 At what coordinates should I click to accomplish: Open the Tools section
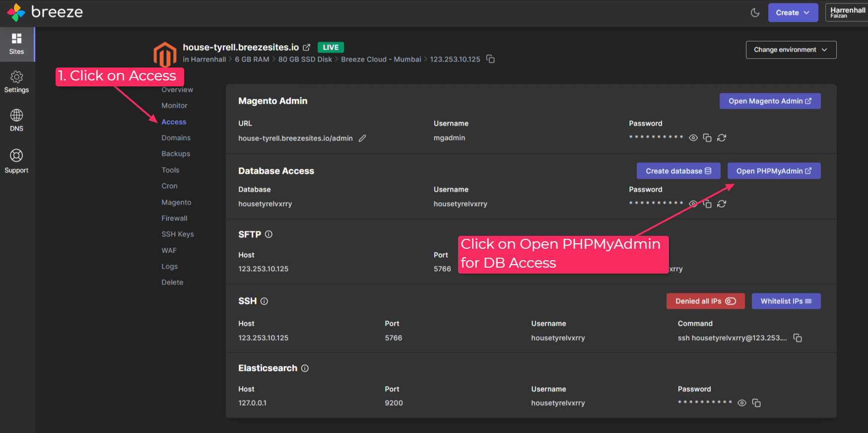coord(170,170)
